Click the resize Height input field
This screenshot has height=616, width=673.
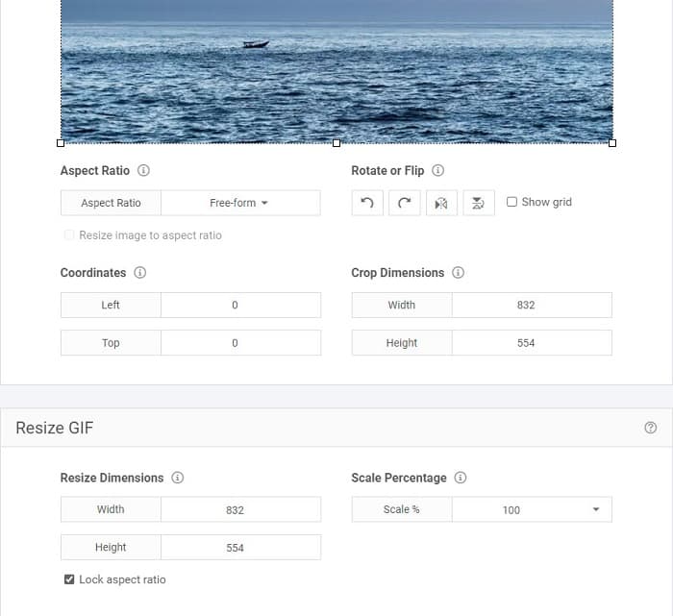[x=240, y=548]
